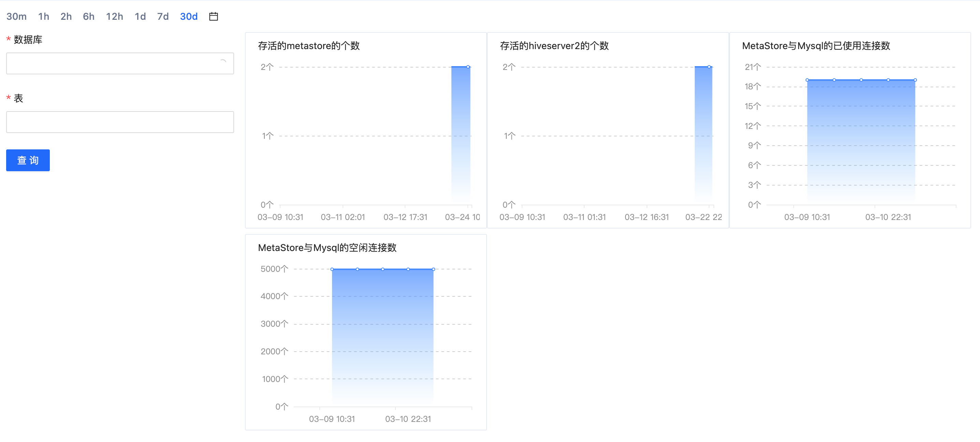
Task: Switch to 1d time range
Action: click(140, 16)
